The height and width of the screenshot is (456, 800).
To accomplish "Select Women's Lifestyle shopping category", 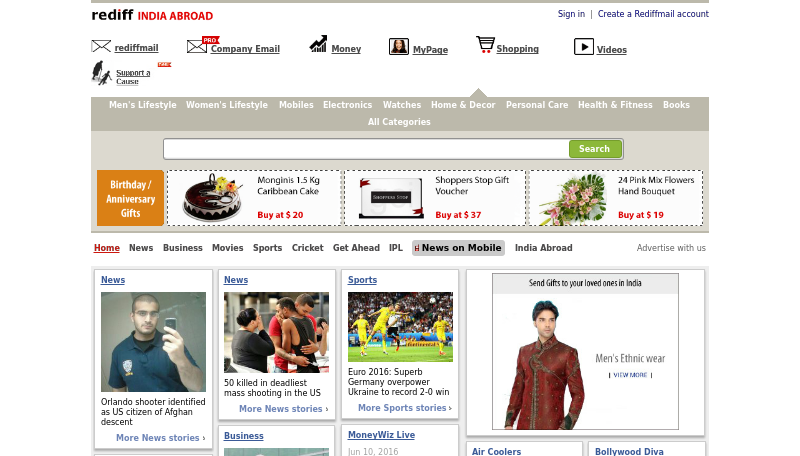I will pyautogui.click(x=227, y=105).
